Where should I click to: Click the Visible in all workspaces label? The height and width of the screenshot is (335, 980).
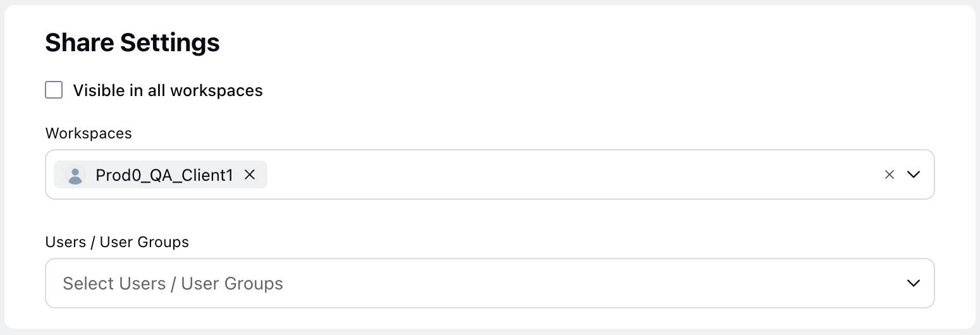click(x=168, y=90)
